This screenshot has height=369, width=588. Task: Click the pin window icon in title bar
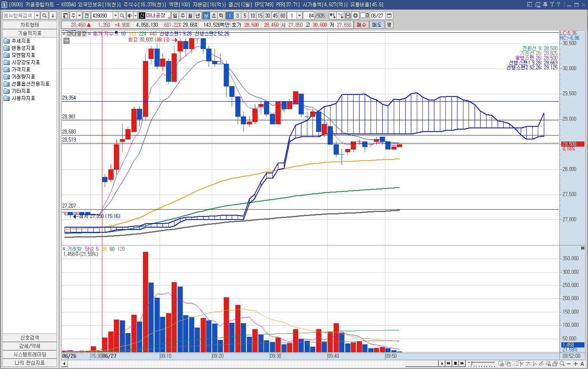pyautogui.click(x=545, y=4)
